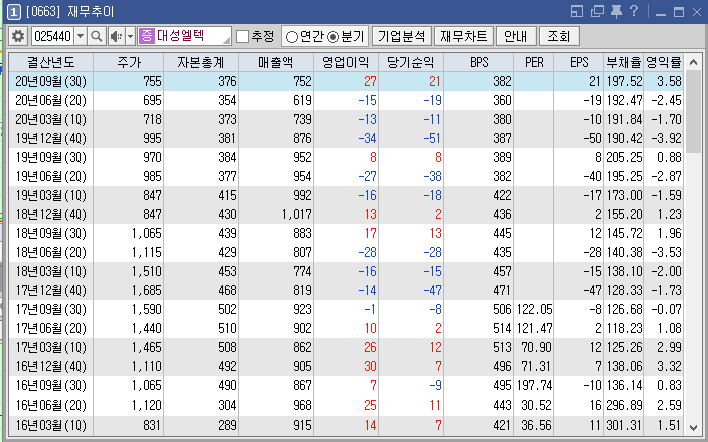Click the stock code input field 025440
Image resolution: width=708 pixels, height=442 pixels.
pyautogui.click(x=53, y=36)
